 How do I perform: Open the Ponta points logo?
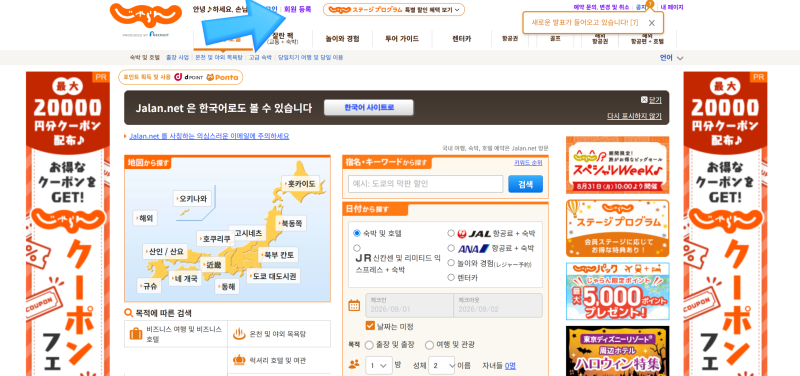coord(222,77)
